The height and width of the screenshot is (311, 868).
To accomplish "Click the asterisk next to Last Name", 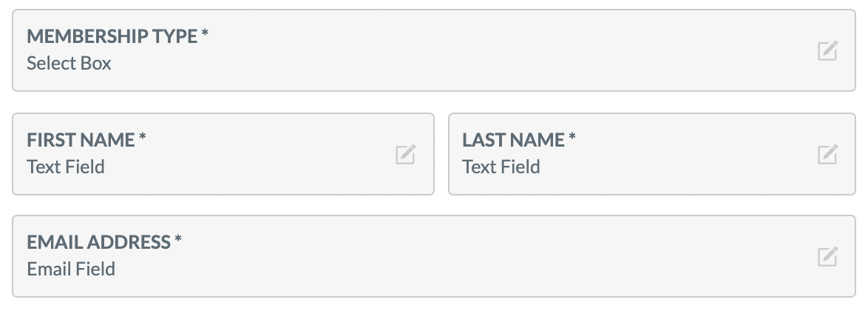I will point(572,137).
